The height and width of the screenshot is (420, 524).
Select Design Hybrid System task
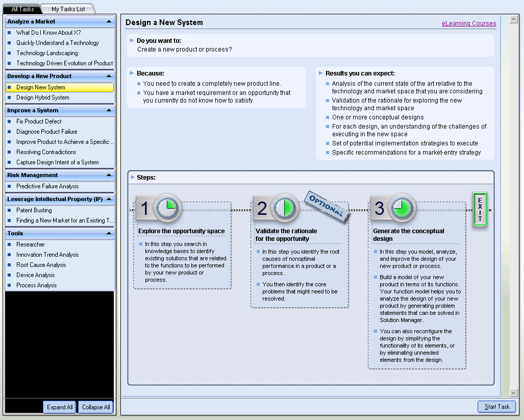tap(42, 97)
